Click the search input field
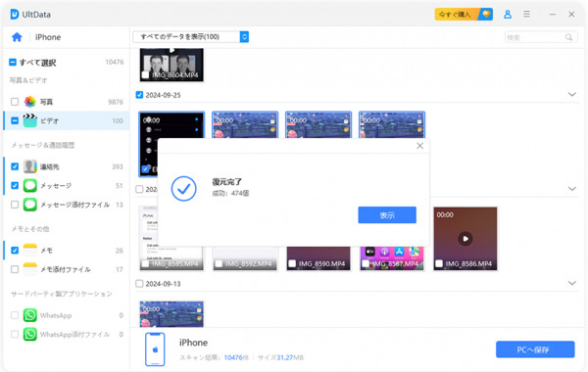Viewport: 588px width, 372px height. click(x=540, y=37)
